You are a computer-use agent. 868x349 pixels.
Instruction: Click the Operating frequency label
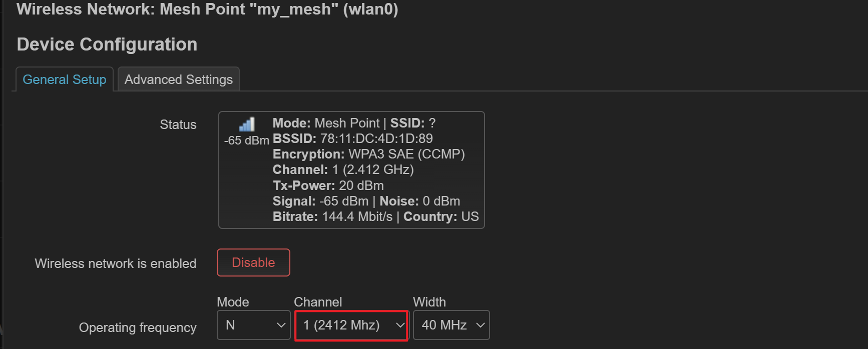[138, 327]
